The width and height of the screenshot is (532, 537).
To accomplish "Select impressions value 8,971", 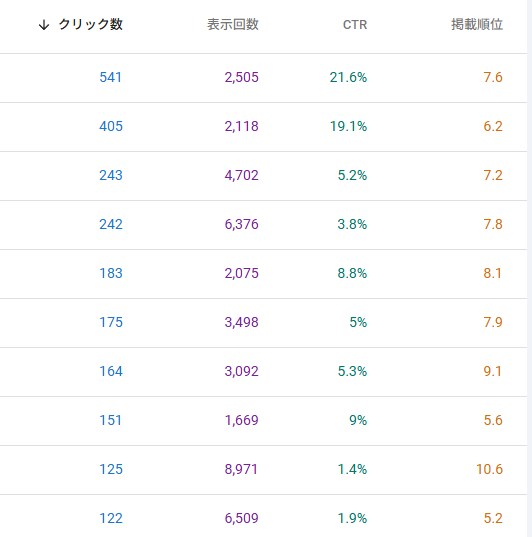I will (241, 469).
